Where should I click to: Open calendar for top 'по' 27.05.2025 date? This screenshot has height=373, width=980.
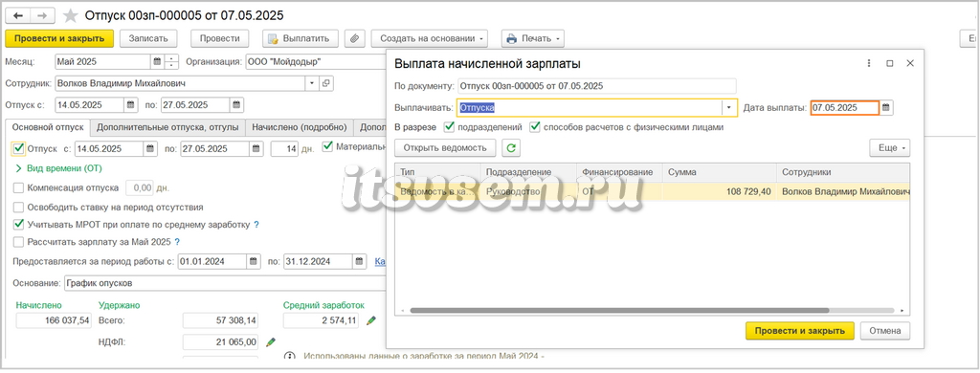tap(237, 105)
